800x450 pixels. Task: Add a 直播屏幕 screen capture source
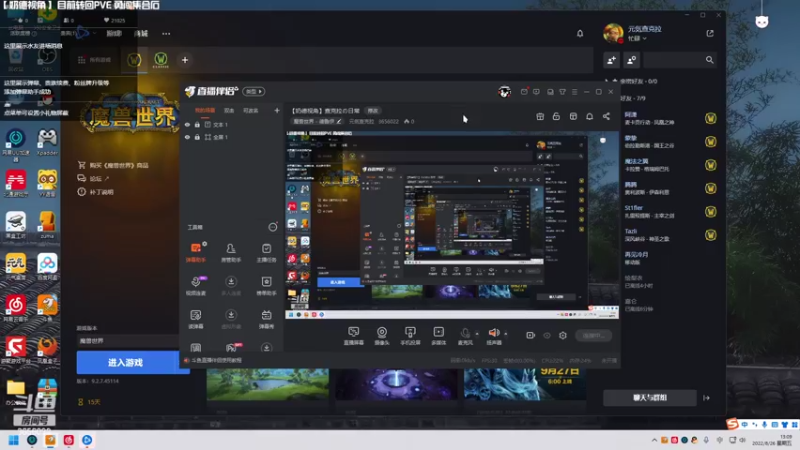click(x=354, y=336)
